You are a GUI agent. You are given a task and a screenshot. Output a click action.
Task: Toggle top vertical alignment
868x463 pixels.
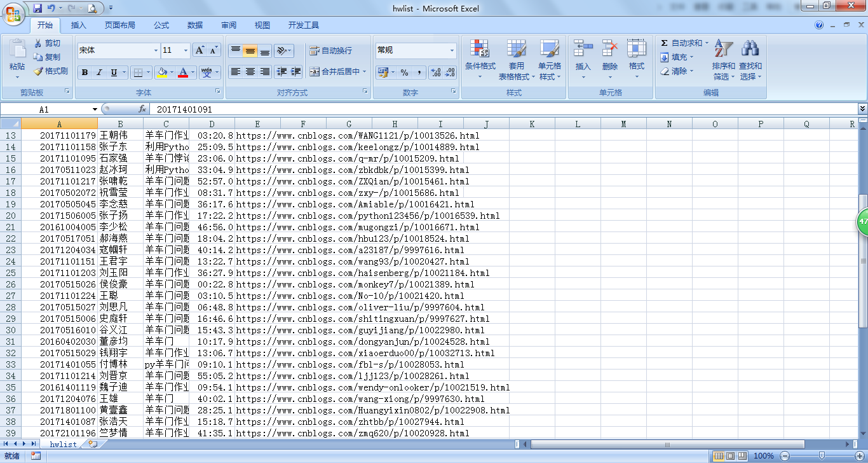tap(236, 51)
